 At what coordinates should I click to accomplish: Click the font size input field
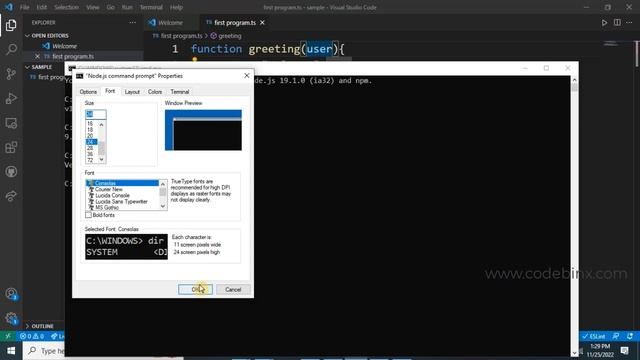[x=96, y=114]
